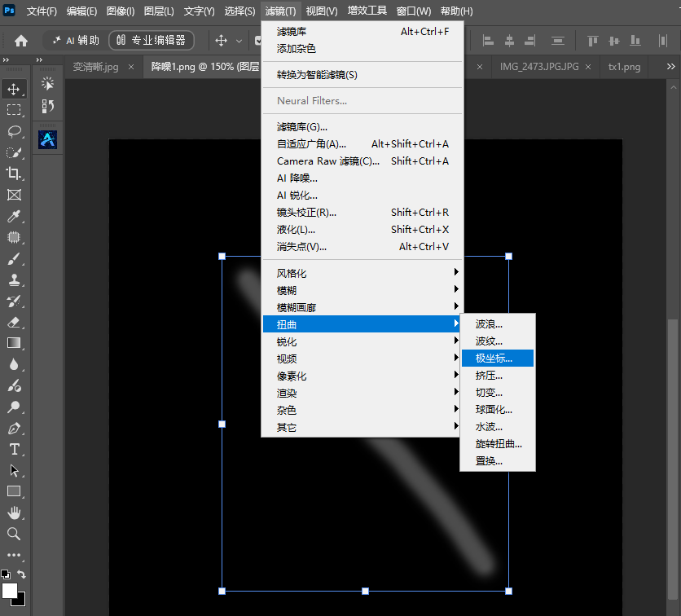Show hidden document tabs with chevron
Image resolution: width=681 pixels, height=616 pixels.
(x=670, y=67)
